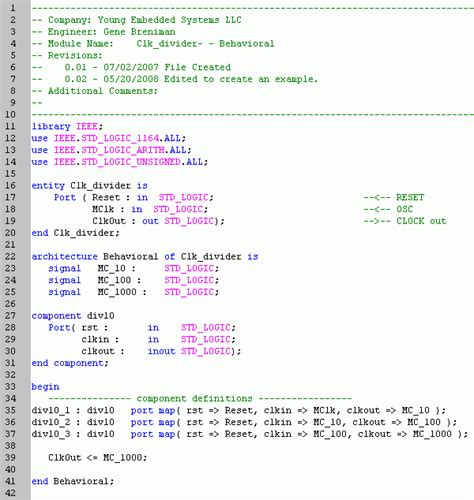Click 'port map' on line 36
This screenshot has width=474, height=500.
tap(153, 422)
